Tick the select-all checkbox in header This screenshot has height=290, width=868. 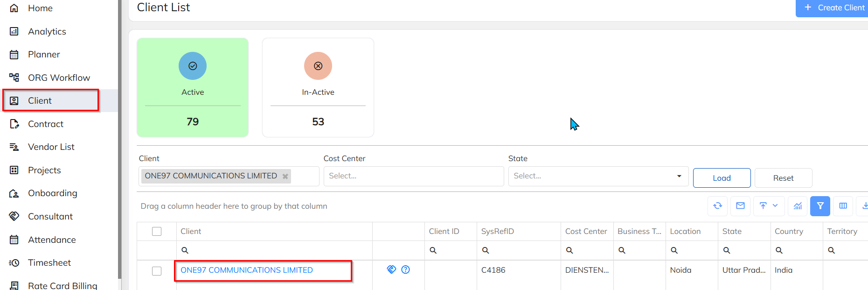click(x=157, y=232)
